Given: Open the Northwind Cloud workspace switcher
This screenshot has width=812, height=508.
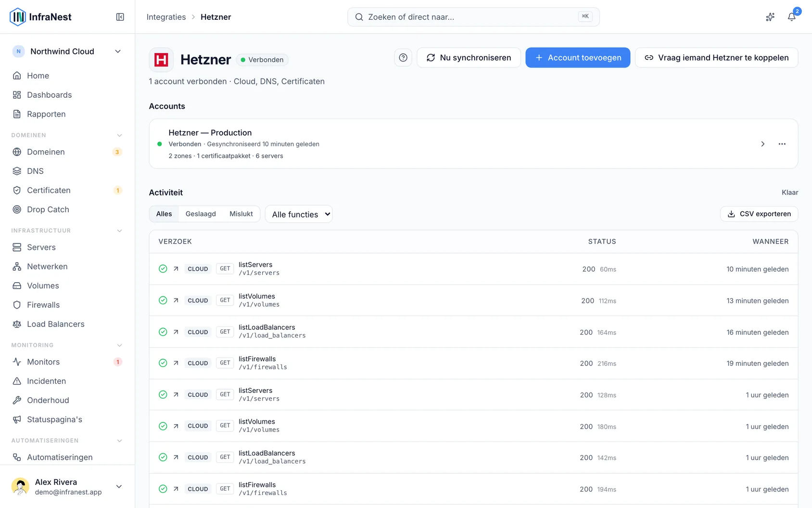Looking at the screenshot, I should [67, 52].
